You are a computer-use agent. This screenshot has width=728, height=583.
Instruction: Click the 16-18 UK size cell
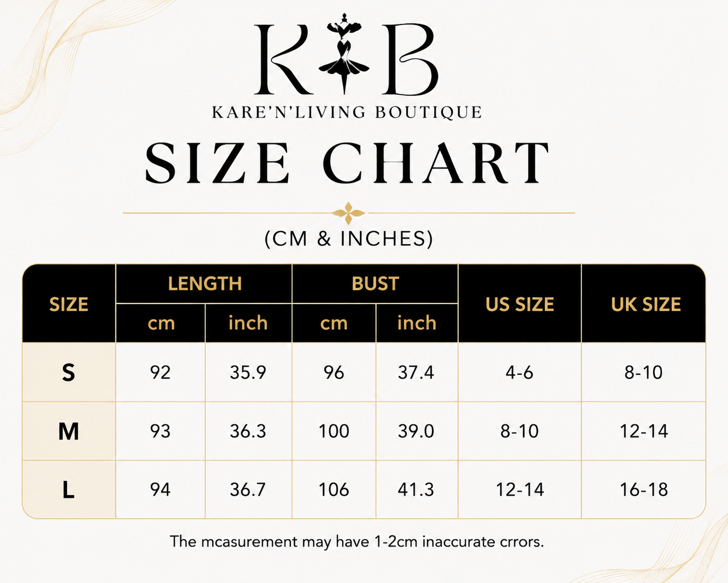644,489
